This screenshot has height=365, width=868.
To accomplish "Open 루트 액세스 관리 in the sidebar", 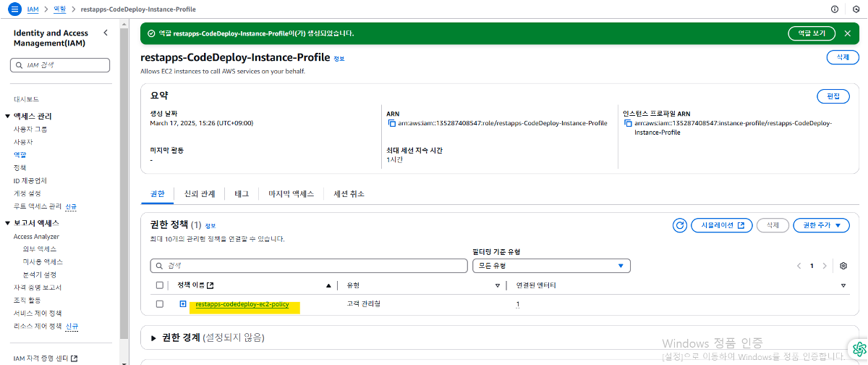I will click(38, 206).
